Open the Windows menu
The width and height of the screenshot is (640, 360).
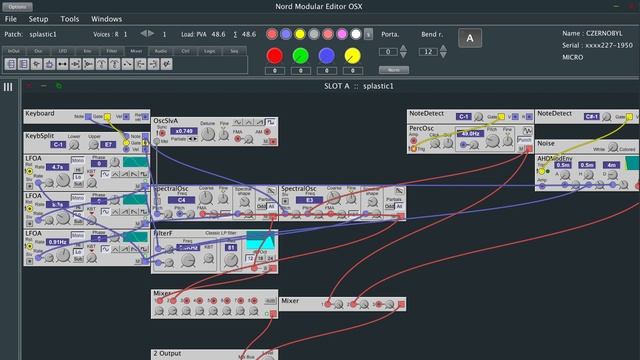pos(106,19)
